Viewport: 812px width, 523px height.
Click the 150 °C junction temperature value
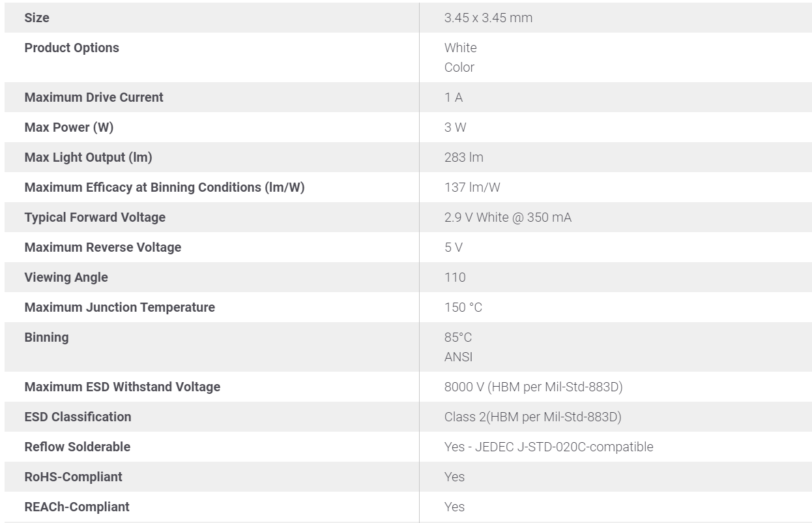463,307
